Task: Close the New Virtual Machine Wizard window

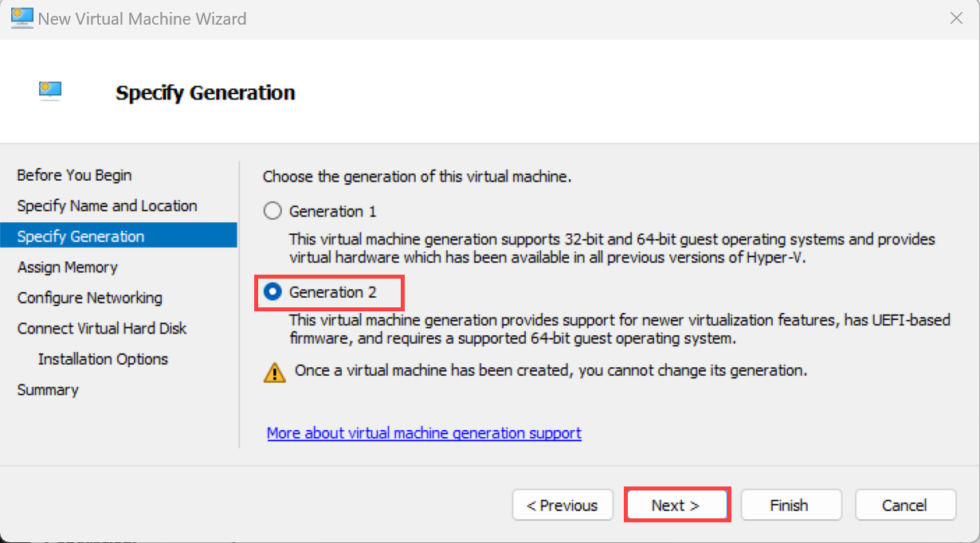Action: pos(957,18)
